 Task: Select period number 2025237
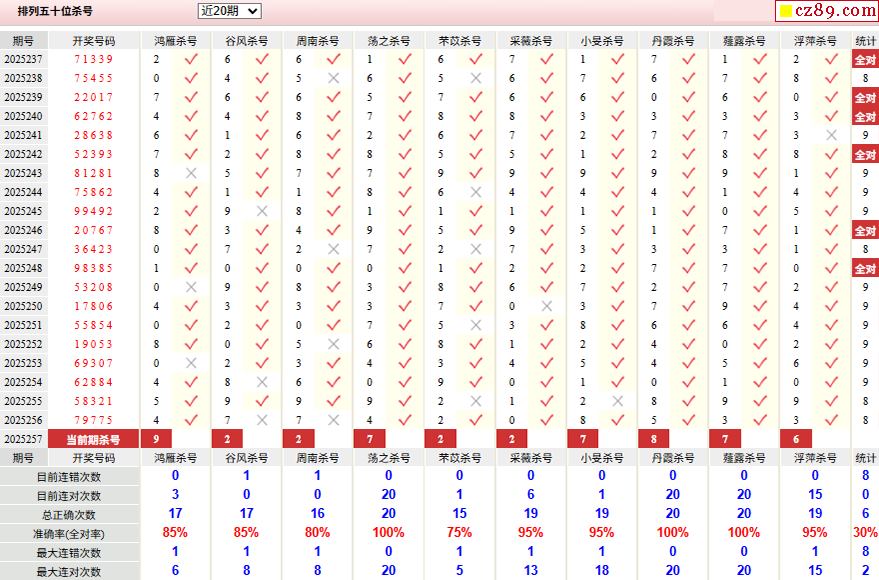[x=23, y=59]
